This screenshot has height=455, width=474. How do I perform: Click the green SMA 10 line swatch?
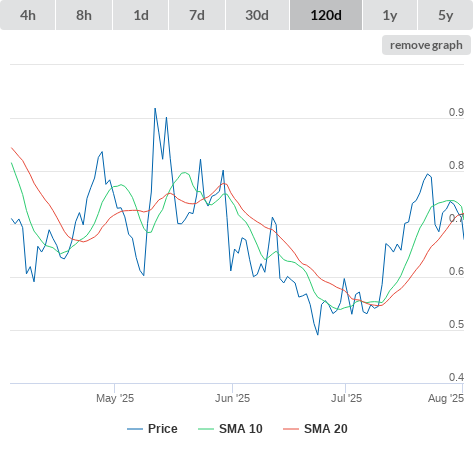[x=206, y=429]
